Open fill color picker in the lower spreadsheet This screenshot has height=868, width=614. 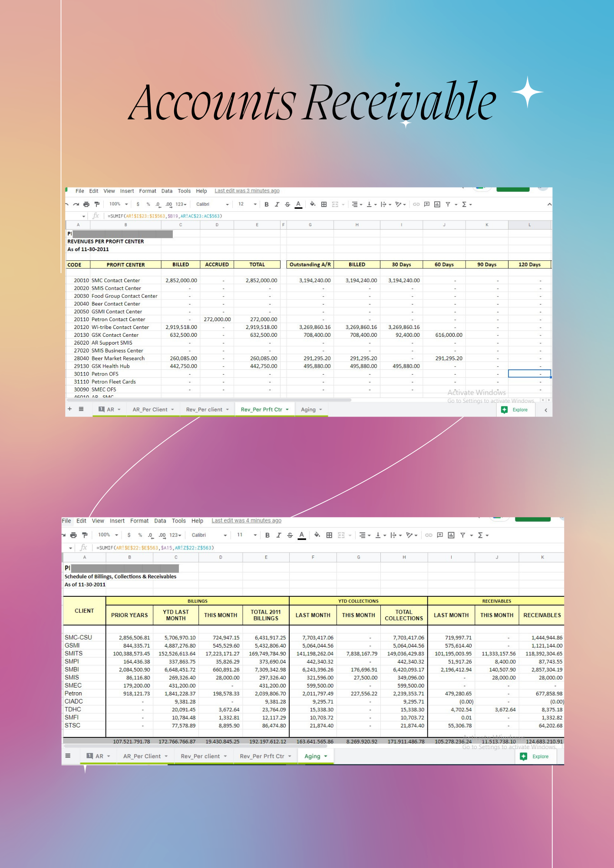coord(317,535)
